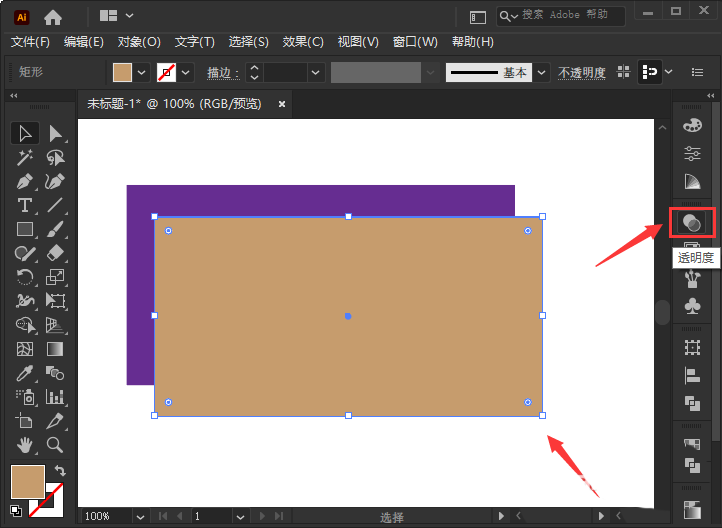Select the Slice tool
The height and width of the screenshot is (528, 722).
(x=55, y=421)
